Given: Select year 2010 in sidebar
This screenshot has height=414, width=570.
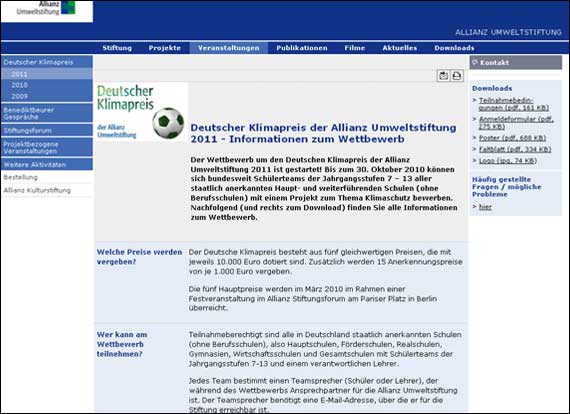Looking at the screenshot, I should (47, 85).
